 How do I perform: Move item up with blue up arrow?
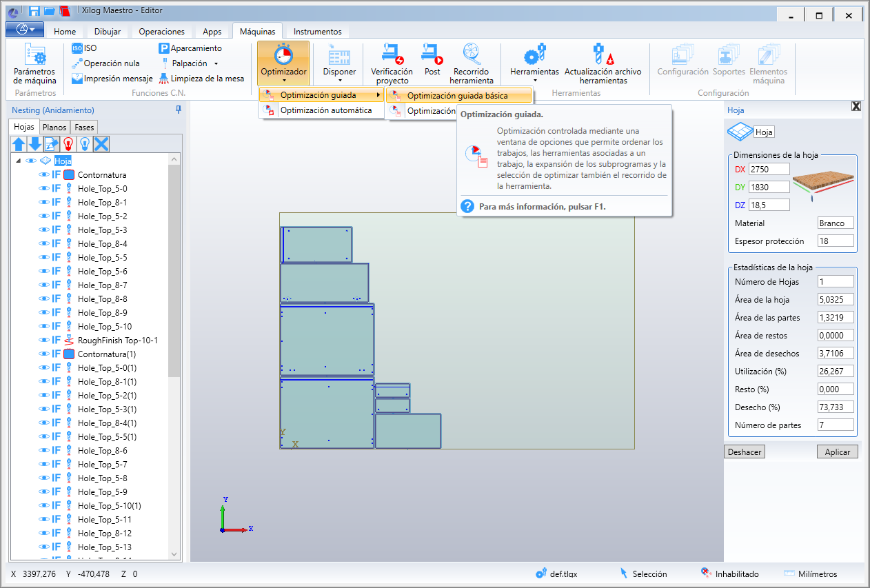pos(19,143)
